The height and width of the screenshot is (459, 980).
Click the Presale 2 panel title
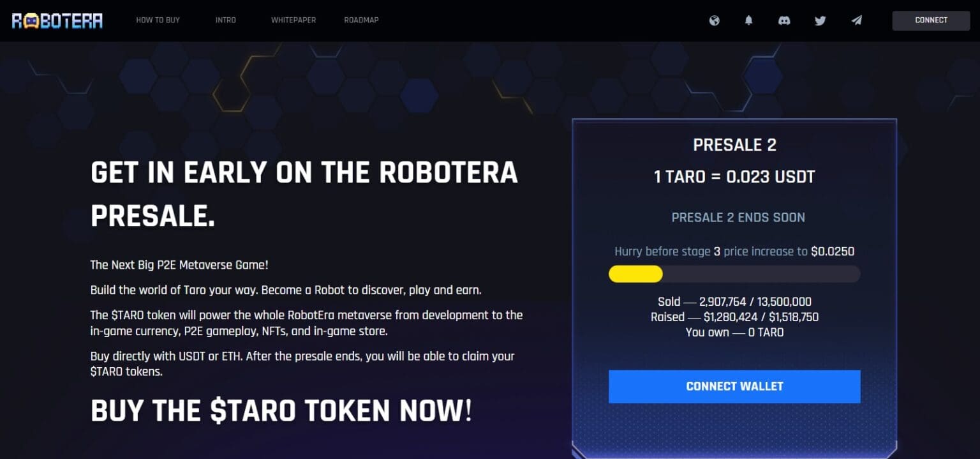[x=734, y=146]
